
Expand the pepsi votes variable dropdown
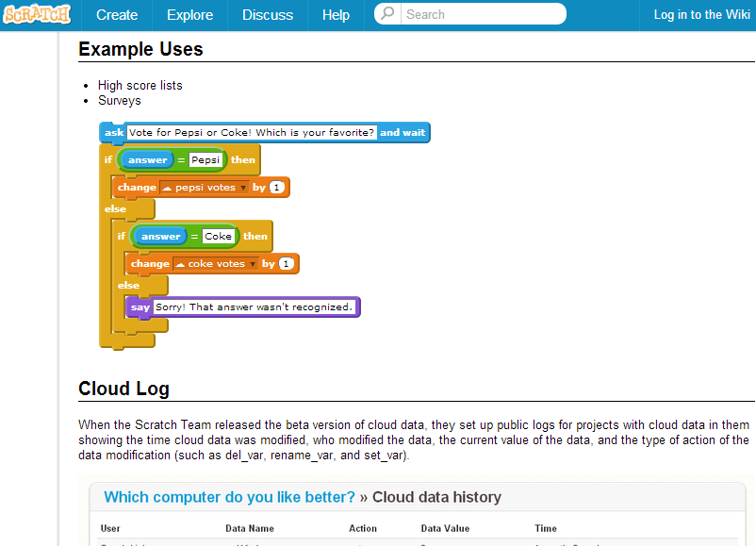point(243,188)
